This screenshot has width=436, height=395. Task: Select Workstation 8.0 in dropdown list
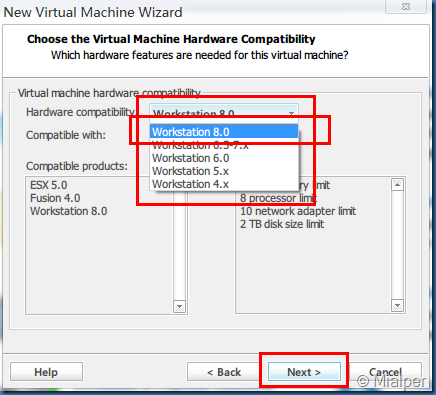pyautogui.click(x=224, y=132)
